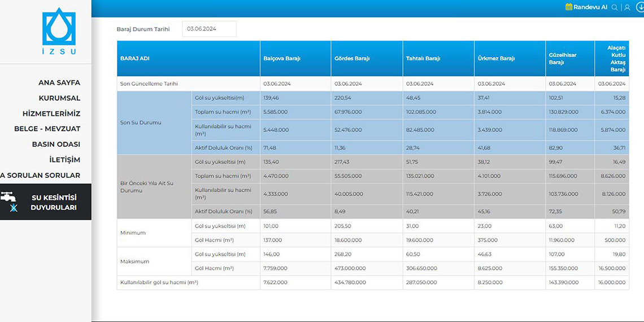644x322 pixels.
Task: Click the Baraj Durum Tarihi date field
Action: [x=209, y=29]
